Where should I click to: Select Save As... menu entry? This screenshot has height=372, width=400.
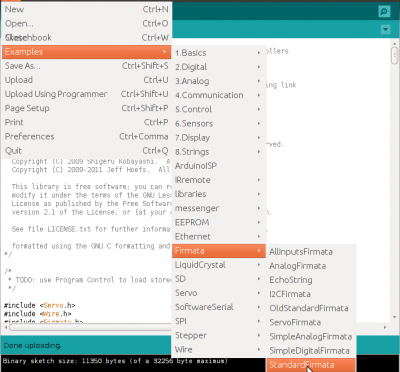click(x=87, y=66)
